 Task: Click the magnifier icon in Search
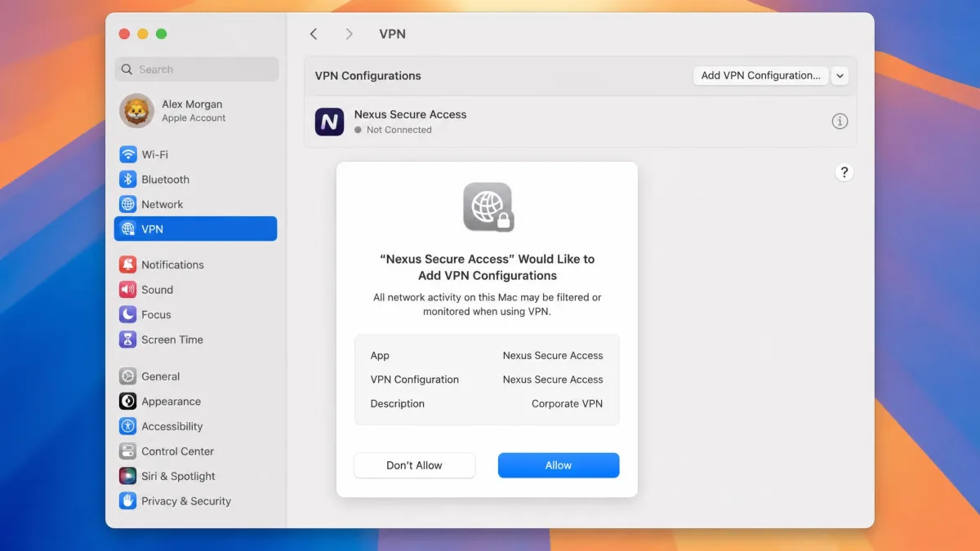click(127, 69)
